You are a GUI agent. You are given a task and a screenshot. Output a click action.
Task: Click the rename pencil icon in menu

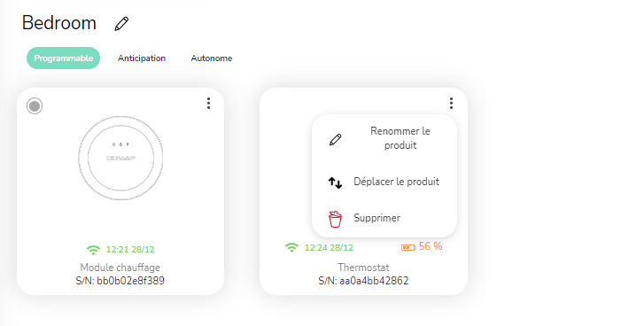point(335,140)
